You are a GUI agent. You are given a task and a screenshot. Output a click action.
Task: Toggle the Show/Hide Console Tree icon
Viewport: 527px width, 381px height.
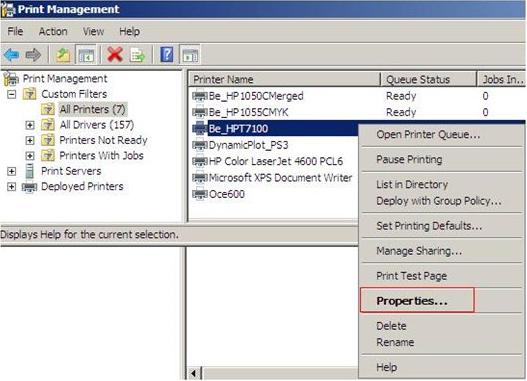86,55
